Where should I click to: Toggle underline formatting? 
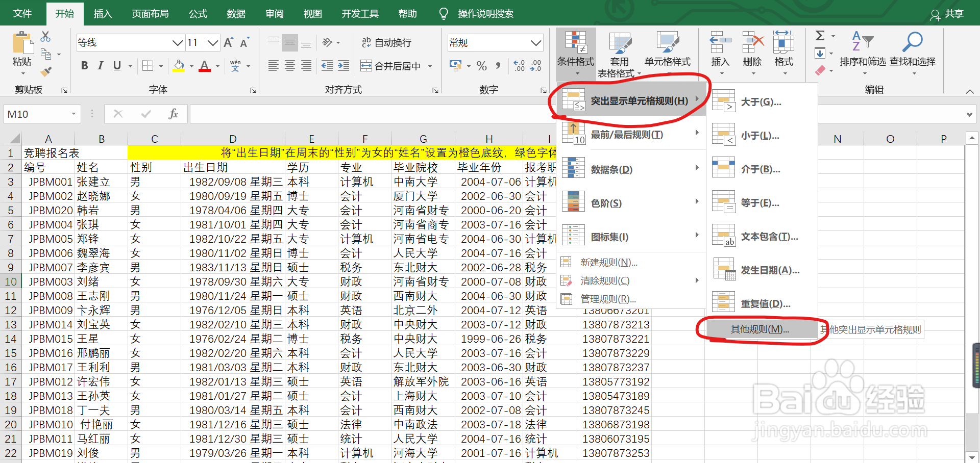(116, 66)
